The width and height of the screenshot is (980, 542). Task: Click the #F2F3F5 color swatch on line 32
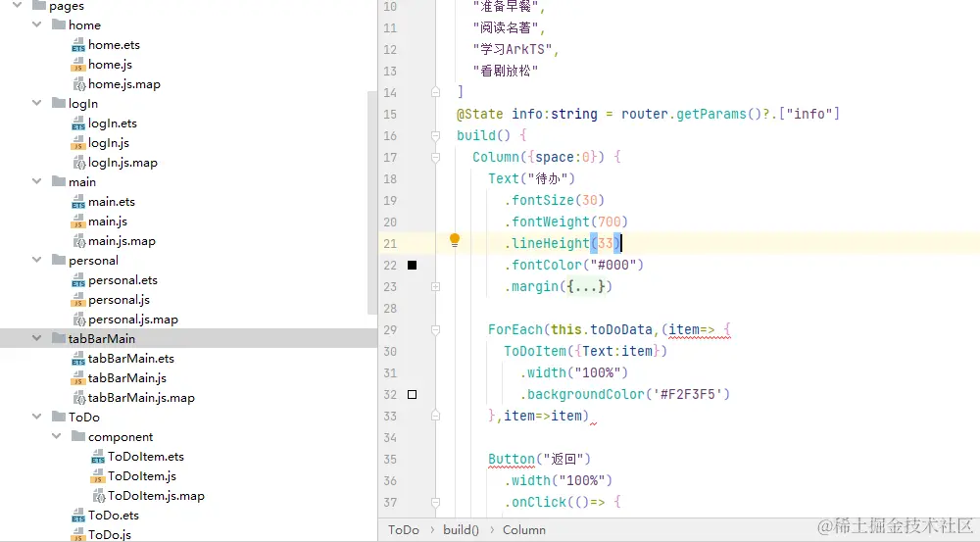tap(412, 394)
